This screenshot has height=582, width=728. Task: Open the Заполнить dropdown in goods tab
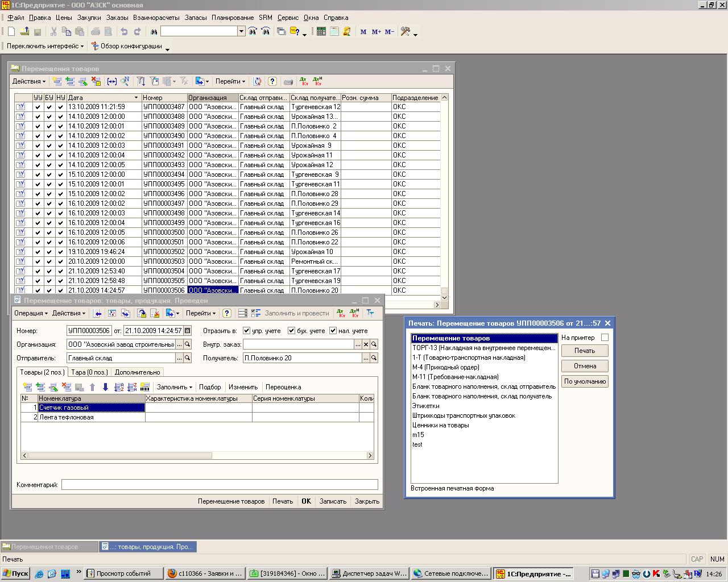click(174, 387)
